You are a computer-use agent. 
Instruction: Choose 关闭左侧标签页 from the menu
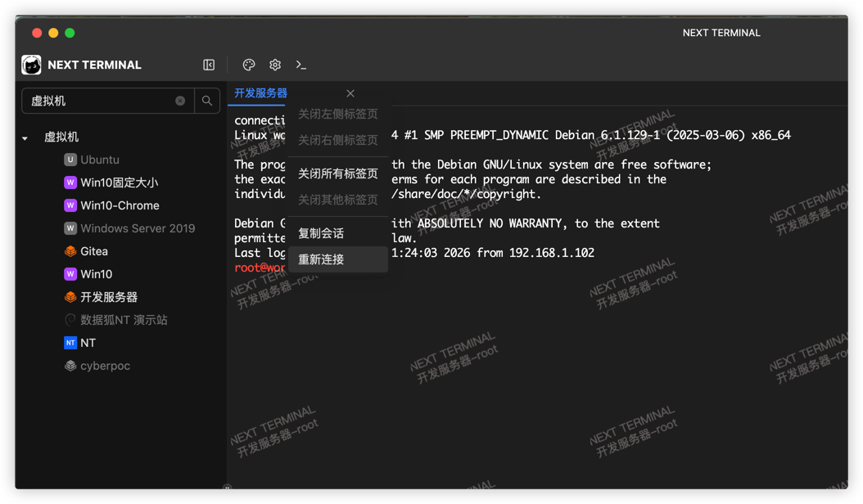point(338,114)
